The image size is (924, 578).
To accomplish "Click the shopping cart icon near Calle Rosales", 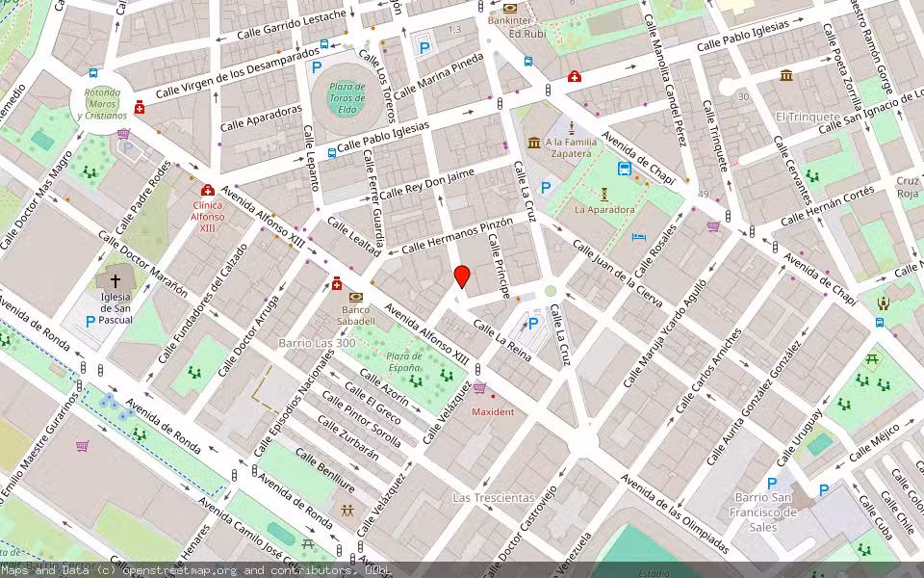I will tap(712, 223).
